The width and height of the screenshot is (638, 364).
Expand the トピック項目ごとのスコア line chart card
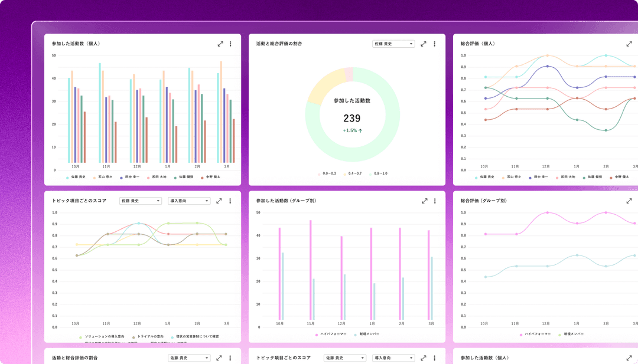point(219,201)
